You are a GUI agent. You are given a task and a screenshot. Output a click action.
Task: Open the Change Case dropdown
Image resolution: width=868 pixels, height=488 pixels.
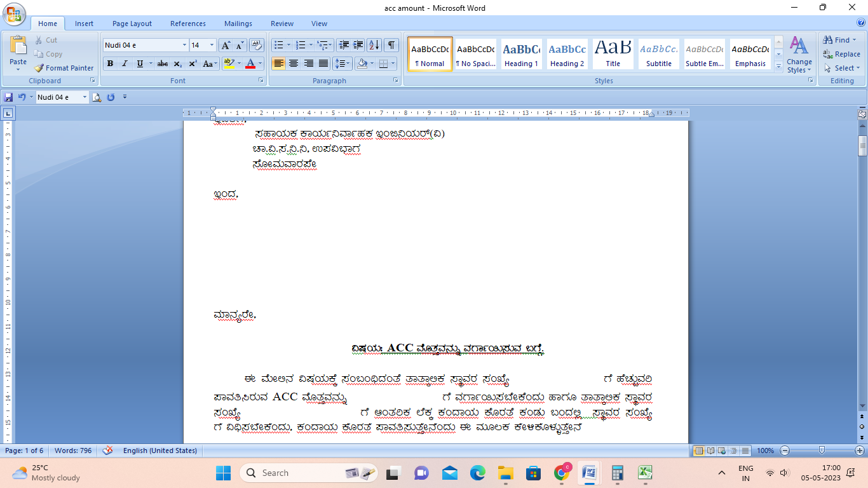pos(210,64)
